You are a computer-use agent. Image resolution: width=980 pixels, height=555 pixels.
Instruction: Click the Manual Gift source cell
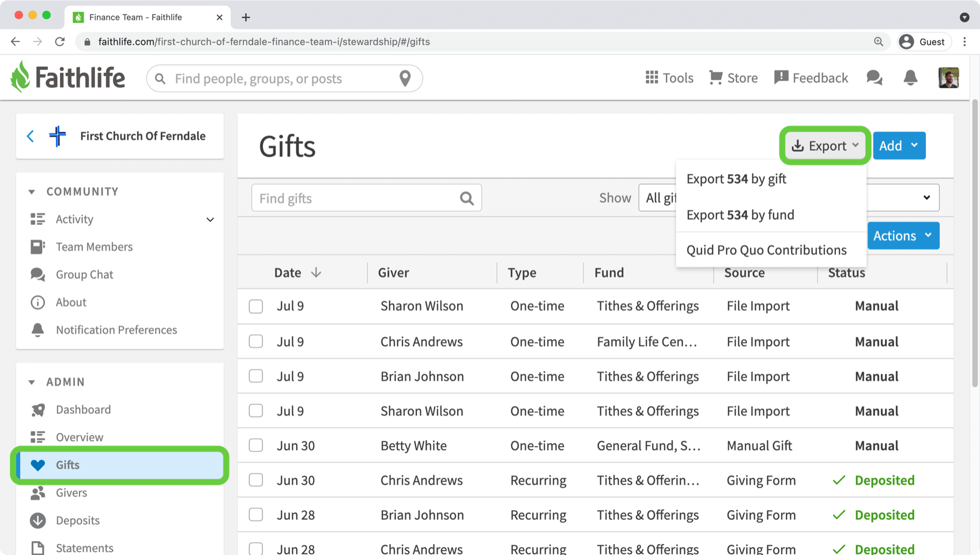[759, 445]
